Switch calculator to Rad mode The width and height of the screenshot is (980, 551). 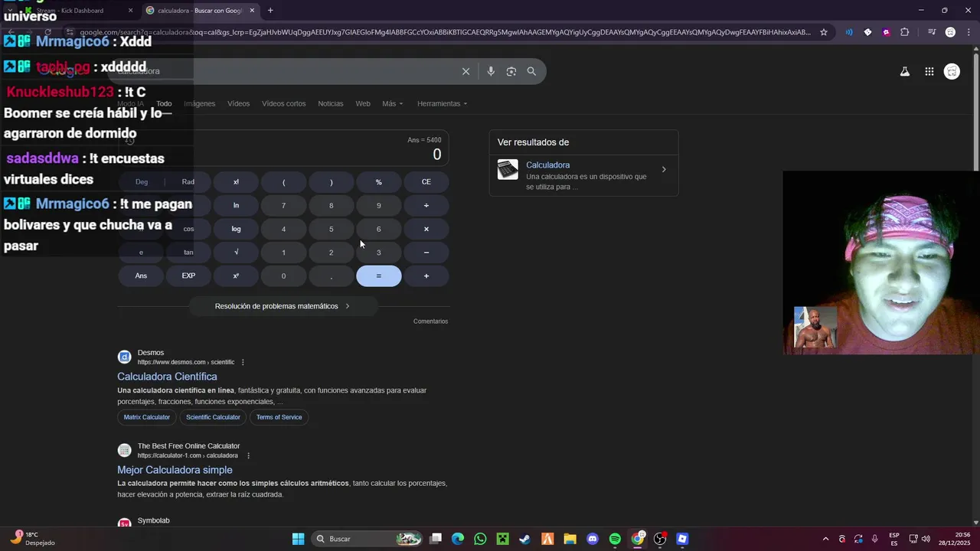tap(188, 182)
